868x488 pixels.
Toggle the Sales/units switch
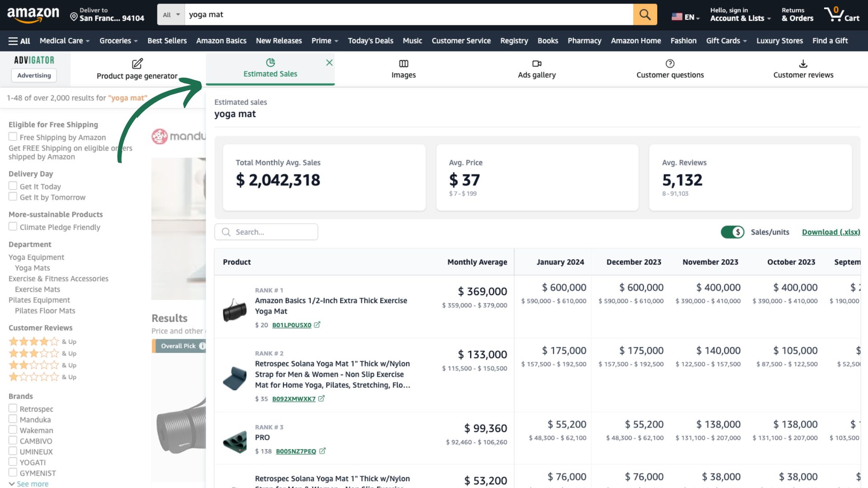tap(732, 232)
